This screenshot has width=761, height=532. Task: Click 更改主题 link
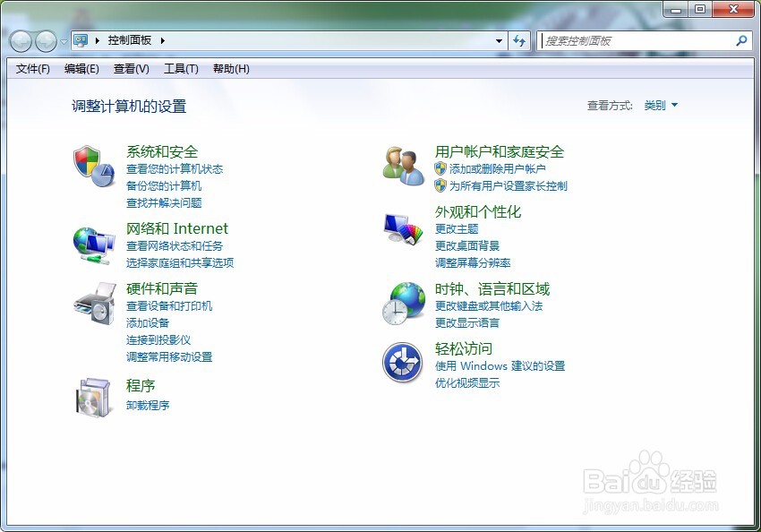coord(457,228)
